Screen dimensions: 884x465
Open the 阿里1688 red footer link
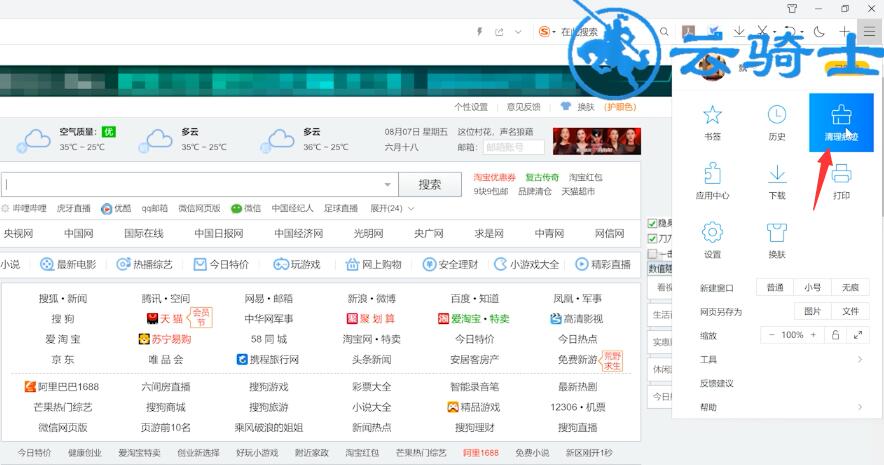pyautogui.click(x=481, y=453)
